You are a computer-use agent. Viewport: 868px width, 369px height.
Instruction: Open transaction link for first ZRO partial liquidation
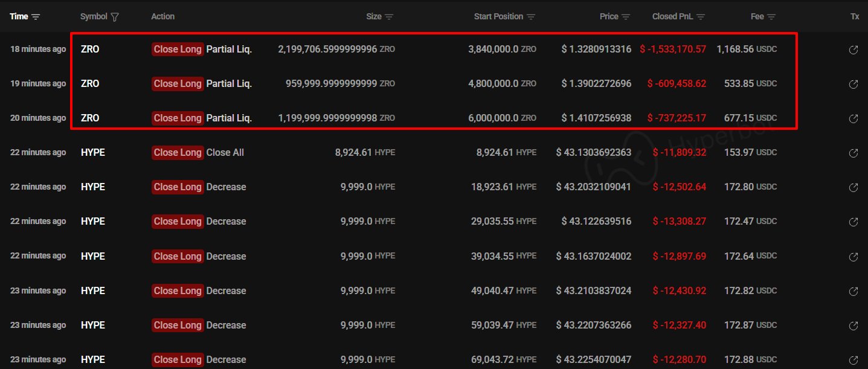pos(854,49)
